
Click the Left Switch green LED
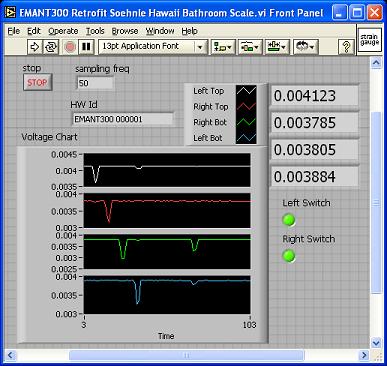(x=289, y=220)
